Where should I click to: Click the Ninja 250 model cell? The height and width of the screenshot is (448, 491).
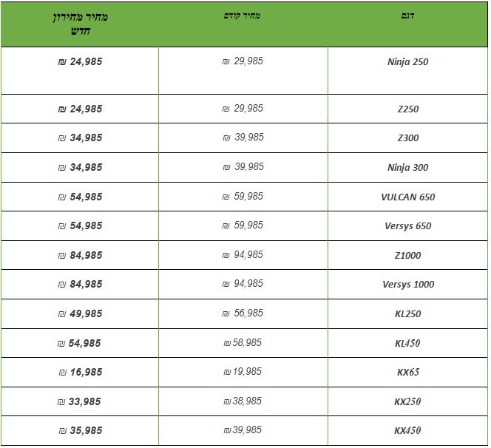click(407, 62)
